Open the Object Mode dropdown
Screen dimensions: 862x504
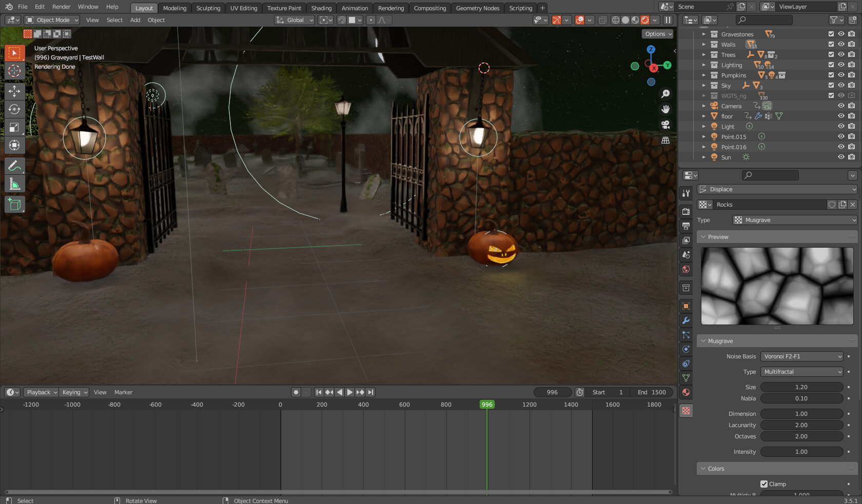coord(53,20)
